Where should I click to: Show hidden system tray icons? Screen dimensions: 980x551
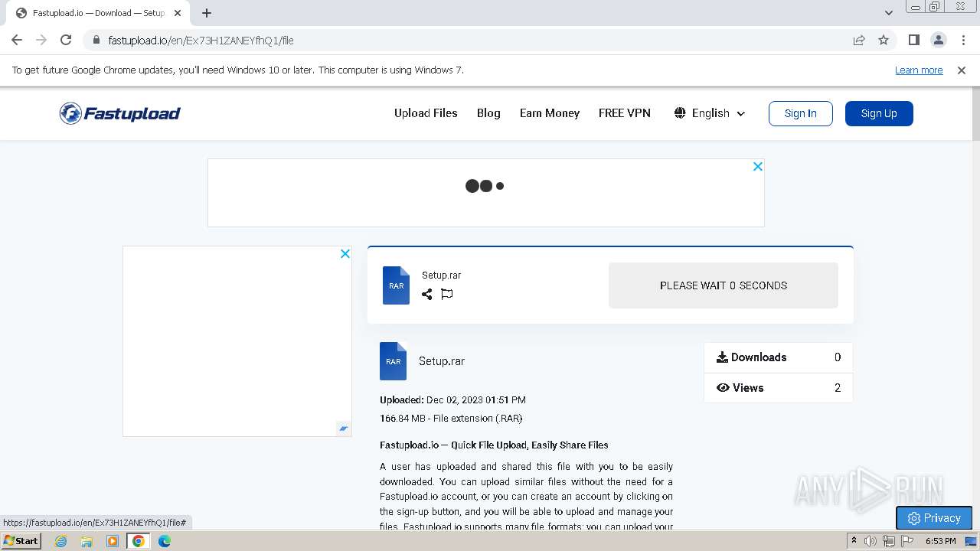click(854, 541)
